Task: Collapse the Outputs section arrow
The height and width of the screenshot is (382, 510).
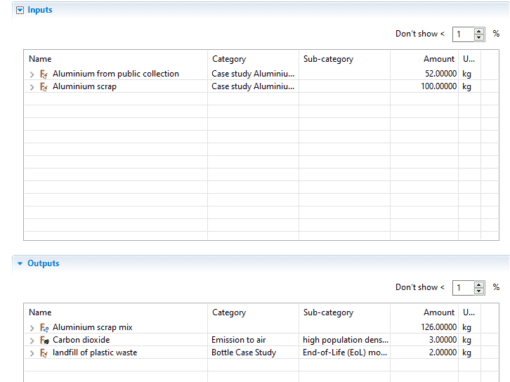Action: pyautogui.click(x=20, y=264)
